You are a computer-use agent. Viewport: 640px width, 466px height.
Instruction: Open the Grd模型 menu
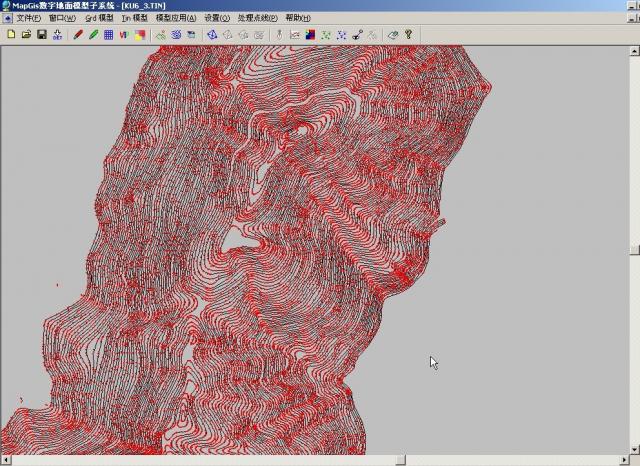99,18
